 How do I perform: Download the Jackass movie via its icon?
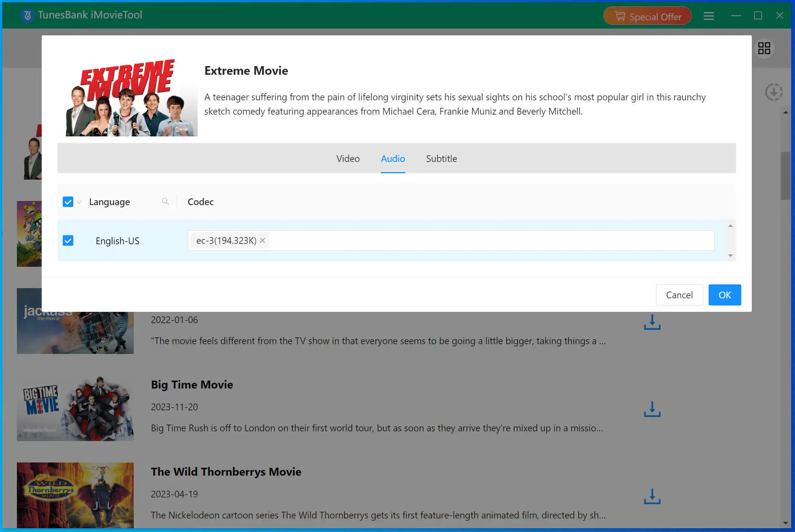(652, 322)
